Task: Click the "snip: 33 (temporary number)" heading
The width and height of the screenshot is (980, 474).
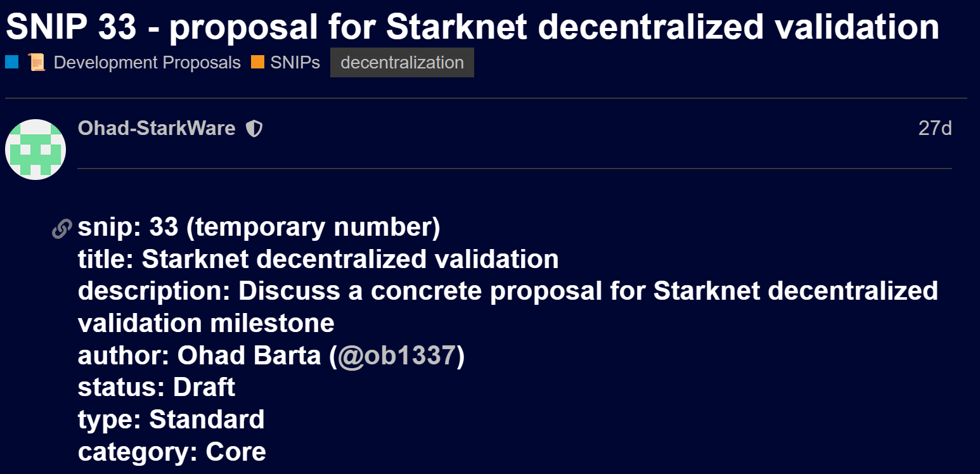Action: point(259,227)
